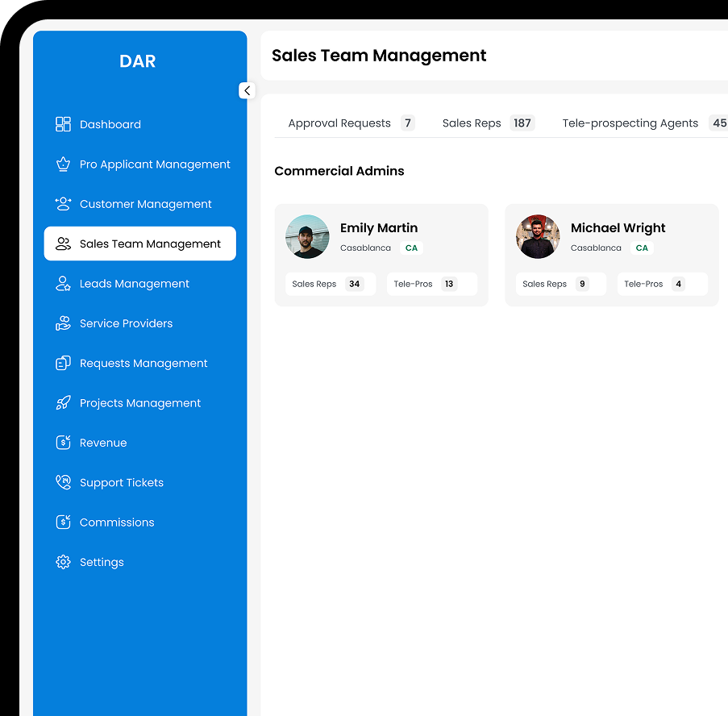Select Sales Team Management in sidebar
728x716 pixels.
[x=139, y=244]
